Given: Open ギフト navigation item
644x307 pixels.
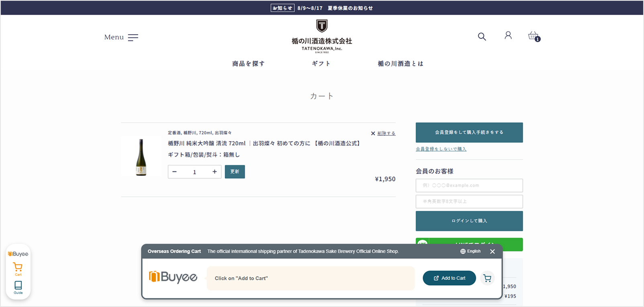Looking at the screenshot, I should tap(321, 63).
